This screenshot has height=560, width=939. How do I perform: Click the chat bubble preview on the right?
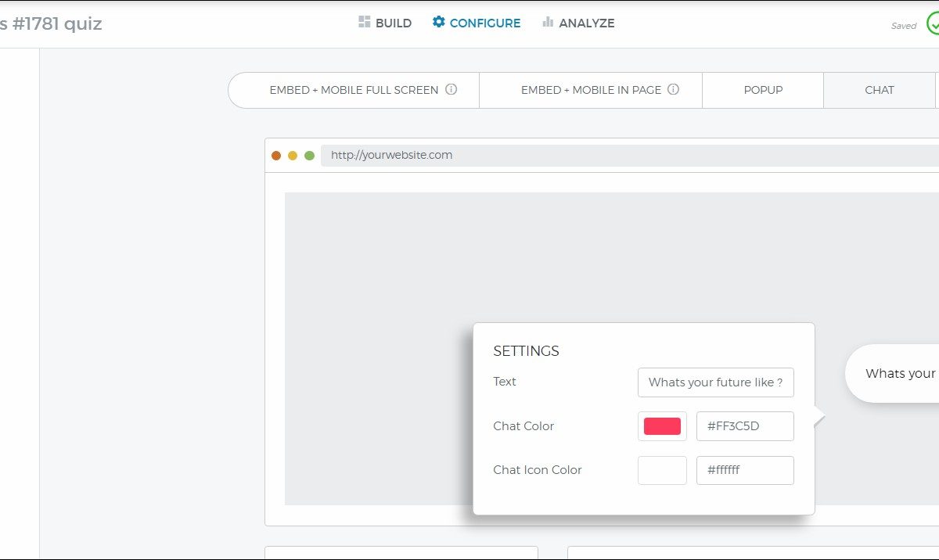[896, 374]
